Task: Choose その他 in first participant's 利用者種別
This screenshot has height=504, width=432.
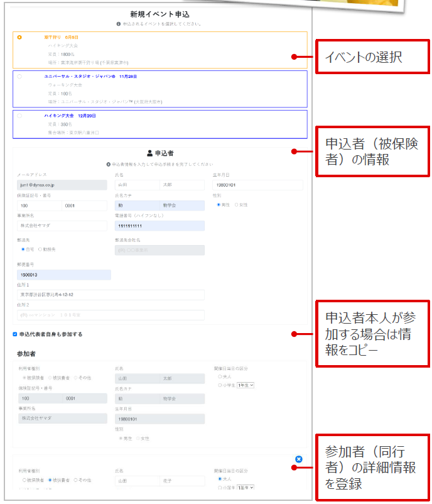Action: tap(76, 378)
